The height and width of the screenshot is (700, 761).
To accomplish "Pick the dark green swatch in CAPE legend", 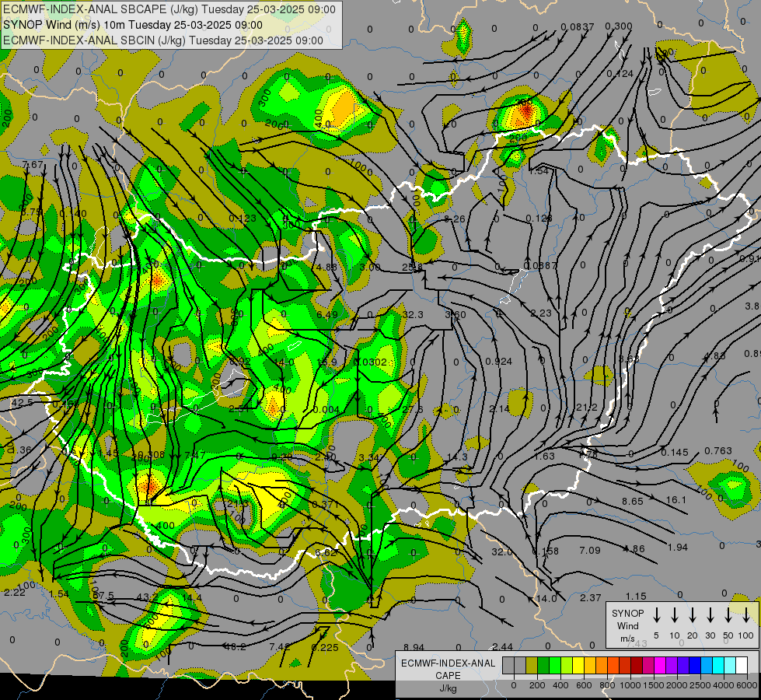I will [x=543, y=665].
